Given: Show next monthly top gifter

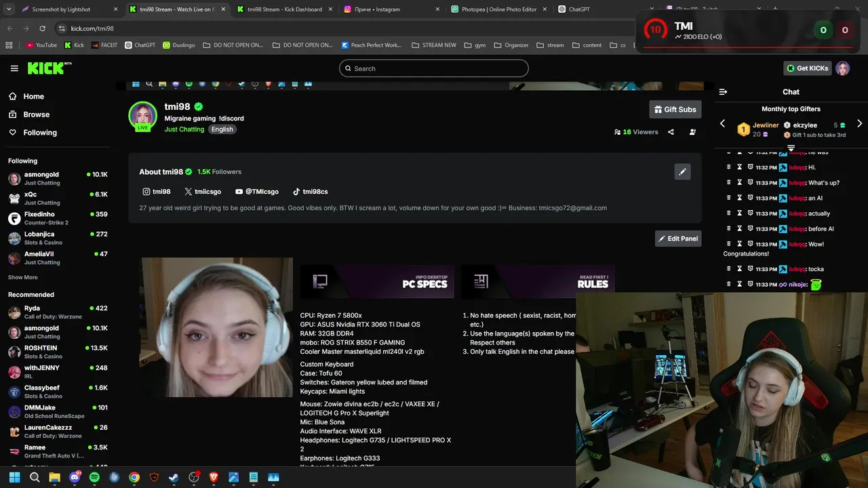Looking at the screenshot, I should click(x=859, y=123).
